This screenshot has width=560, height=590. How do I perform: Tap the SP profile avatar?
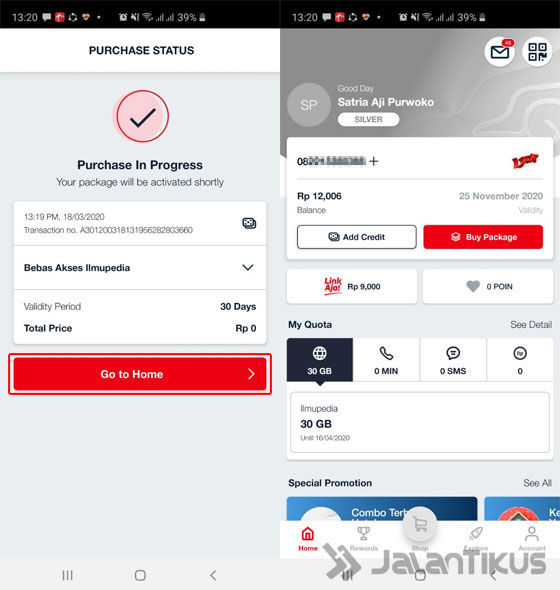point(309,105)
